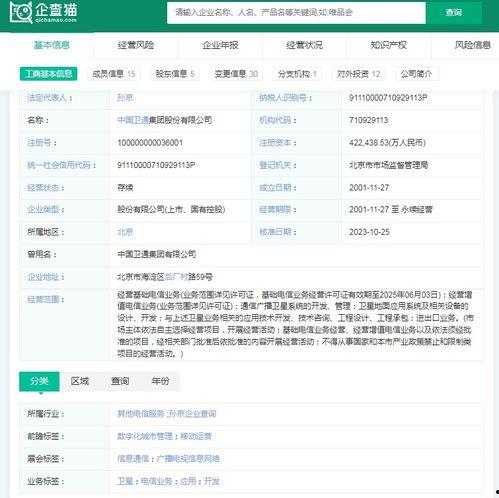The width and height of the screenshot is (499, 498).
Task: Switch to the 经营风险 tab
Action: 136,45
